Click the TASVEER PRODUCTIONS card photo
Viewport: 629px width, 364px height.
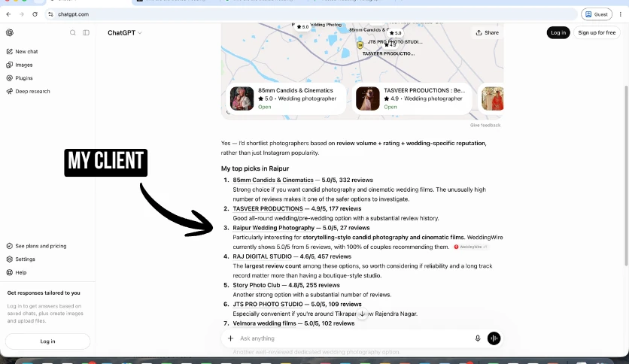point(368,99)
